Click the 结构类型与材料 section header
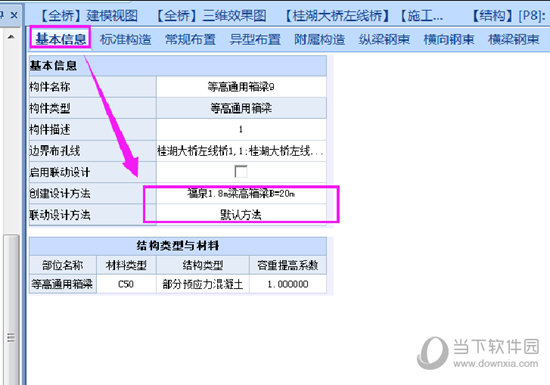 click(178, 245)
